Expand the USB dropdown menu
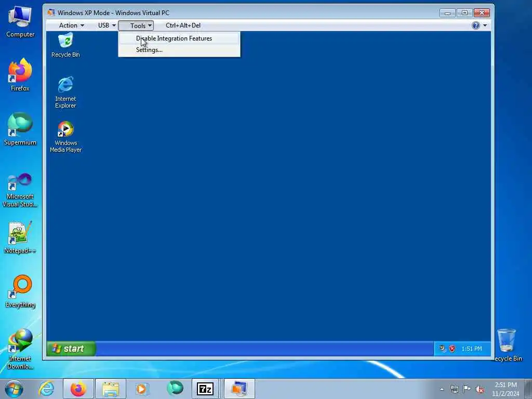532x399 pixels. [107, 25]
